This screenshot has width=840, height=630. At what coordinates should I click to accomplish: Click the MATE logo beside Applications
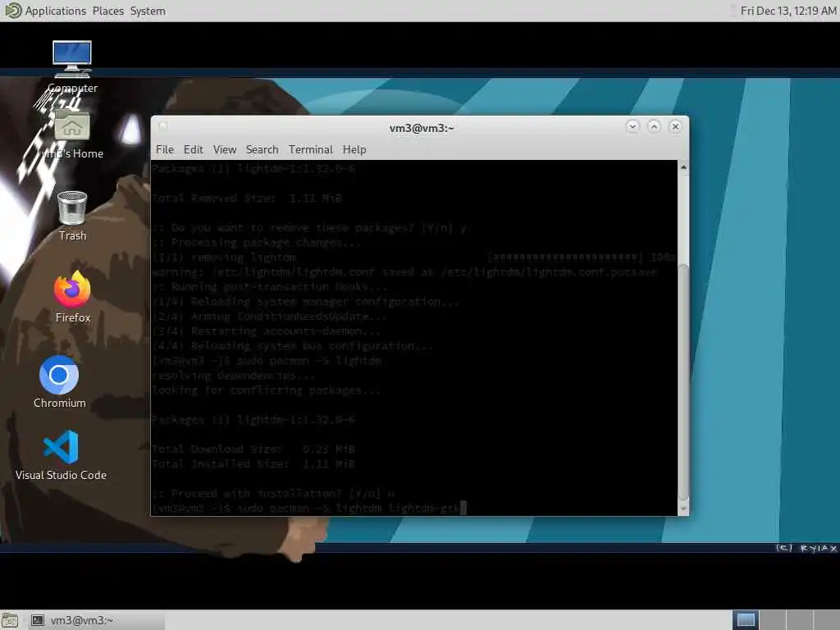(x=11, y=11)
